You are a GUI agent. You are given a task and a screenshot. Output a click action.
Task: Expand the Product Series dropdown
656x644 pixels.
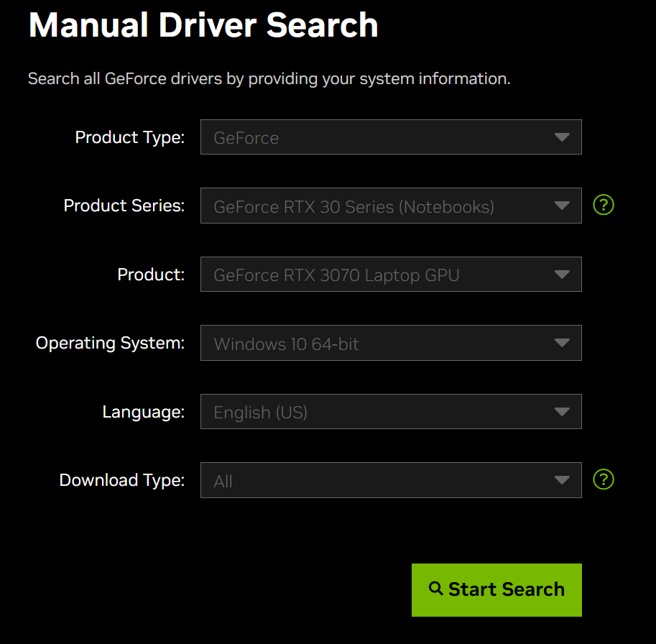tap(391, 206)
